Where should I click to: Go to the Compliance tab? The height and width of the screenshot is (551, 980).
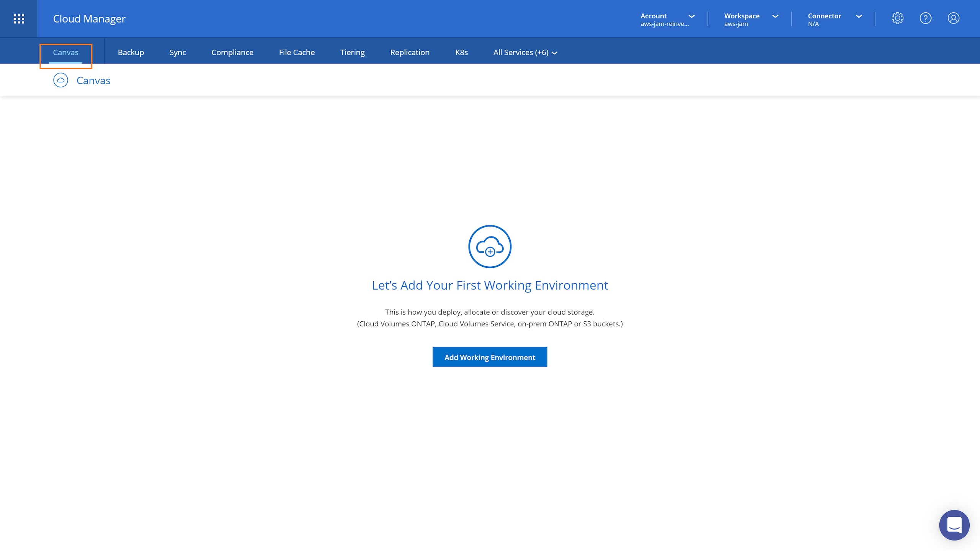point(232,52)
